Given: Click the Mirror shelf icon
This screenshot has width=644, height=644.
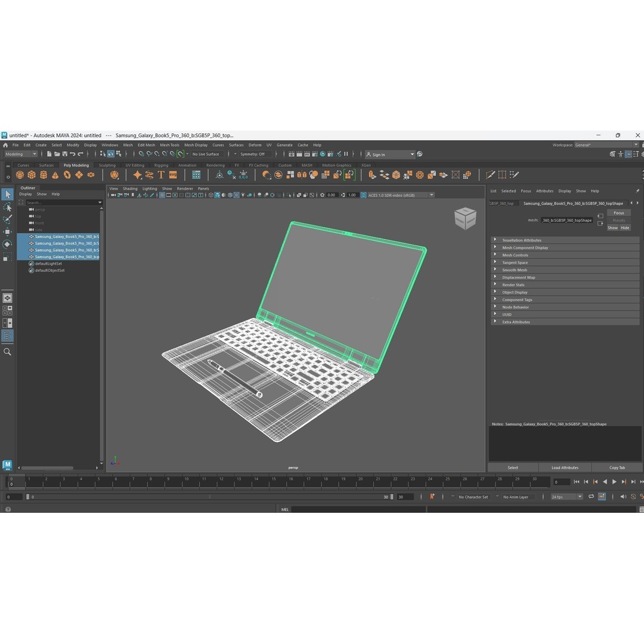Looking at the screenshot, I should point(302,175).
